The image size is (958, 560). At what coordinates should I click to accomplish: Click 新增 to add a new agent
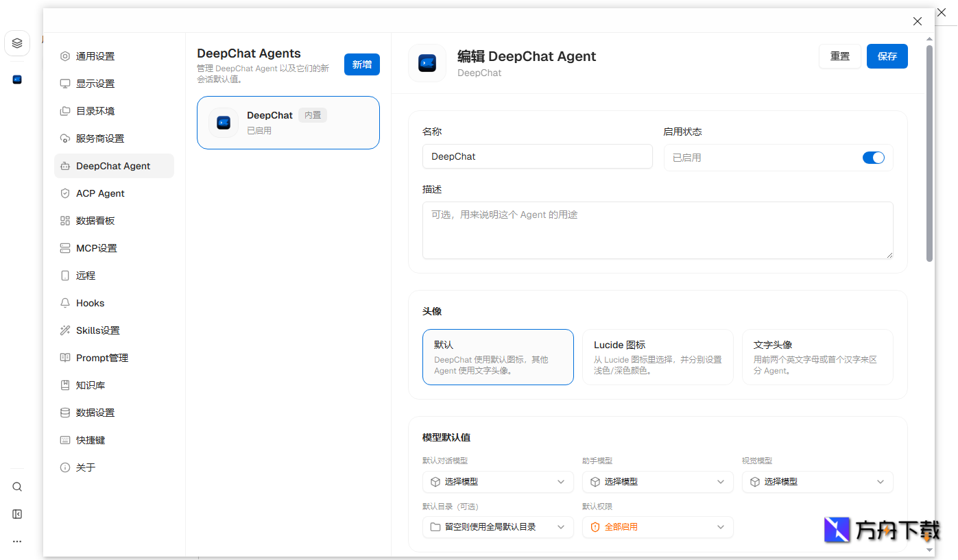[361, 64]
